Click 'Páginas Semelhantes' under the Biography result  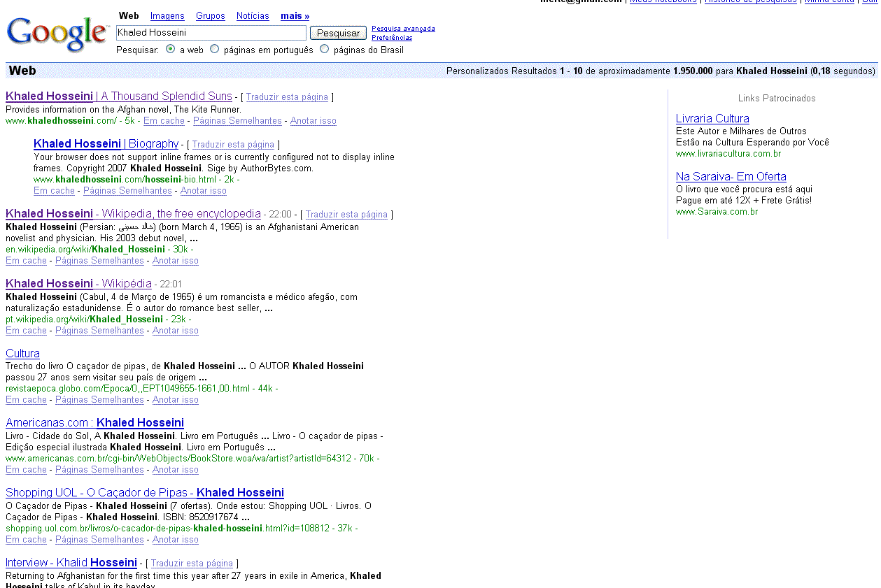tap(127, 191)
